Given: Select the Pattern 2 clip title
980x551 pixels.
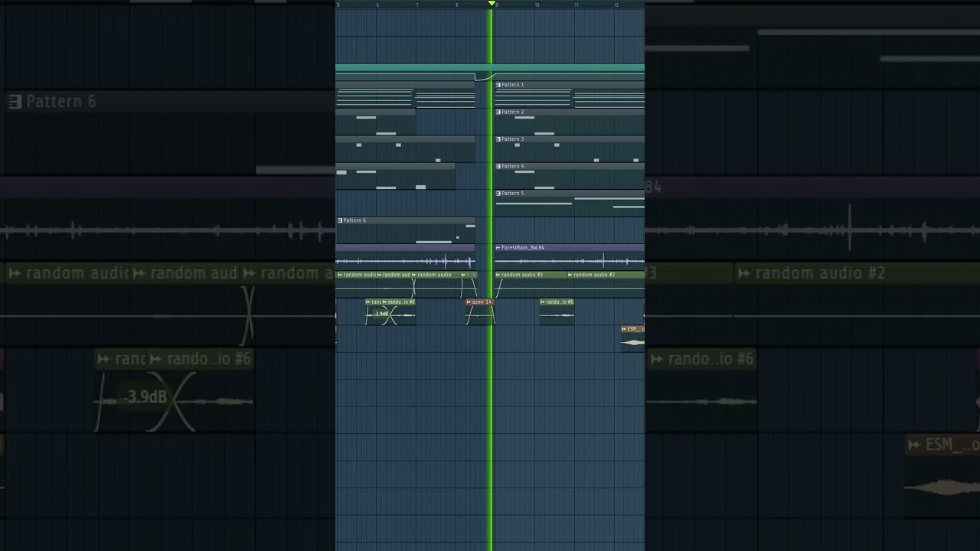Looking at the screenshot, I should pos(513,112).
